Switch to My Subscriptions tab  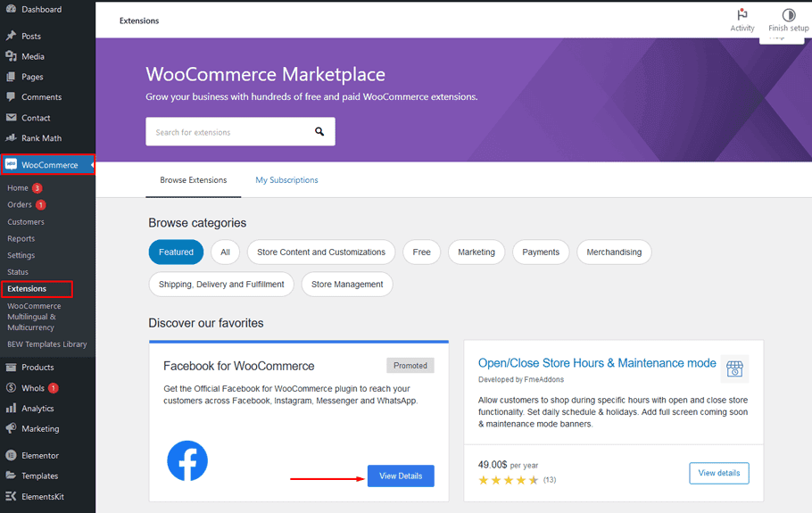click(x=287, y=180)
